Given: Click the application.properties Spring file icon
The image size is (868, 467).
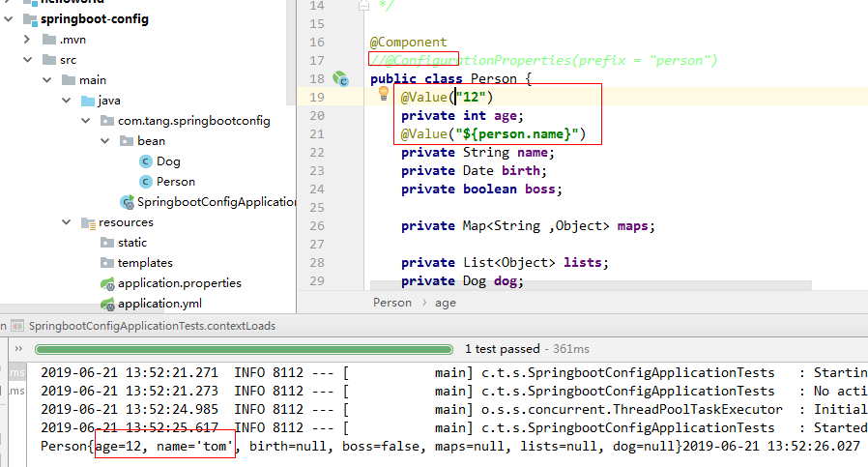Looking at the screenshot, I should tap(107, 283).
